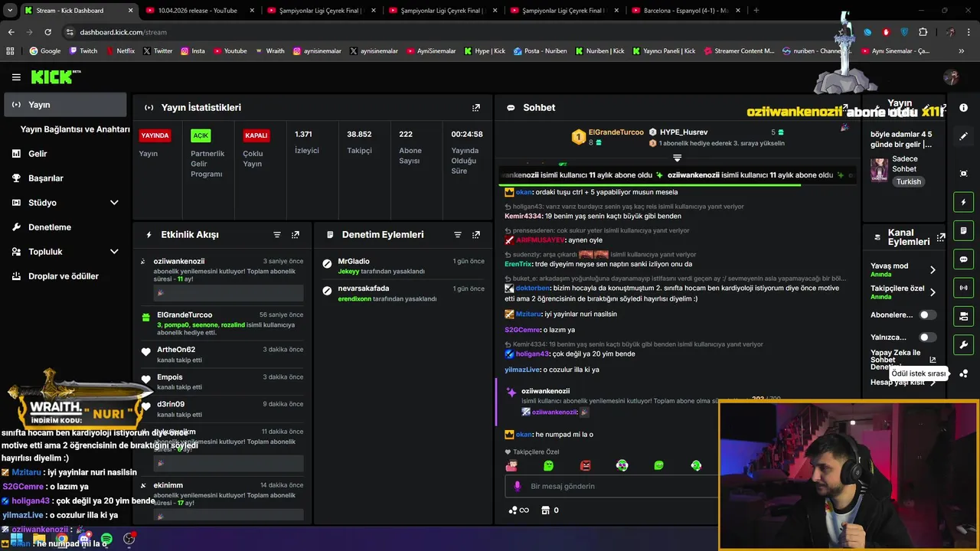The image size is (980, 551).
Task: Open filter options for Etkinlik Akışı
Action: click(x=277, y=235)
